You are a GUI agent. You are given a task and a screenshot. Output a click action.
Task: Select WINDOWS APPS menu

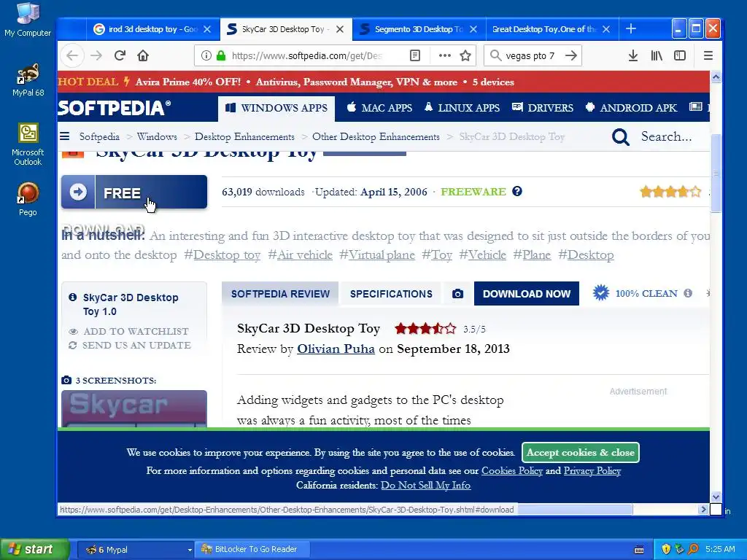coord(276,108)
